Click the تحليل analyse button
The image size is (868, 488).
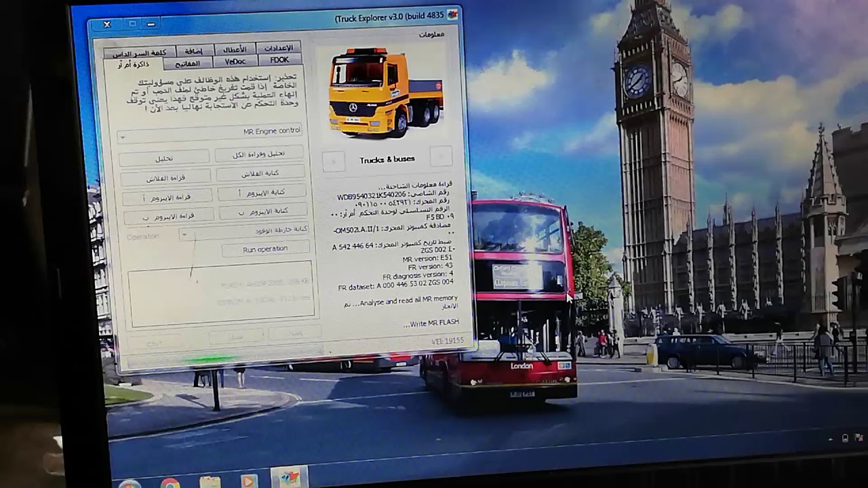coord(164,158)
